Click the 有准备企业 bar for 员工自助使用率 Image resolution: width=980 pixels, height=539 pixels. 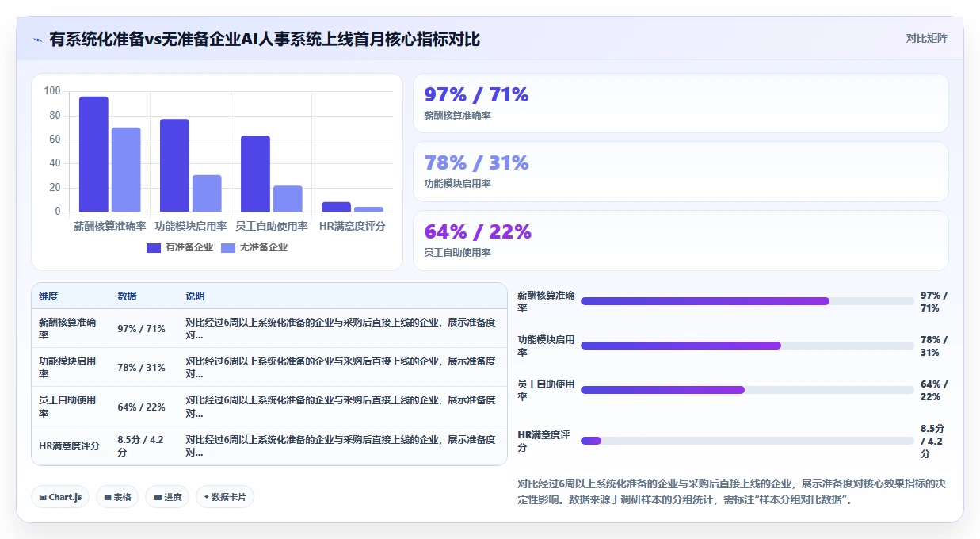pos(255,174)
